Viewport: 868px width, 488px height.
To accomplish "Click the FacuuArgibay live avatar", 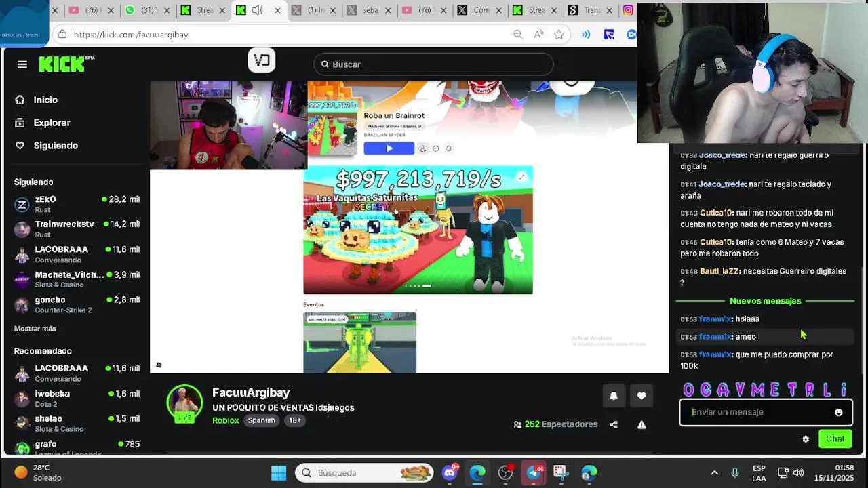I will 184,403.
